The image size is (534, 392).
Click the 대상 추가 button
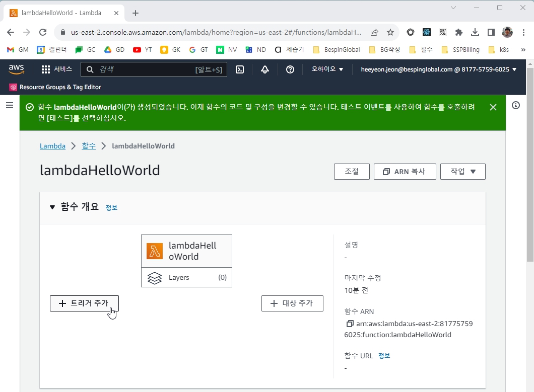point(292,303)
